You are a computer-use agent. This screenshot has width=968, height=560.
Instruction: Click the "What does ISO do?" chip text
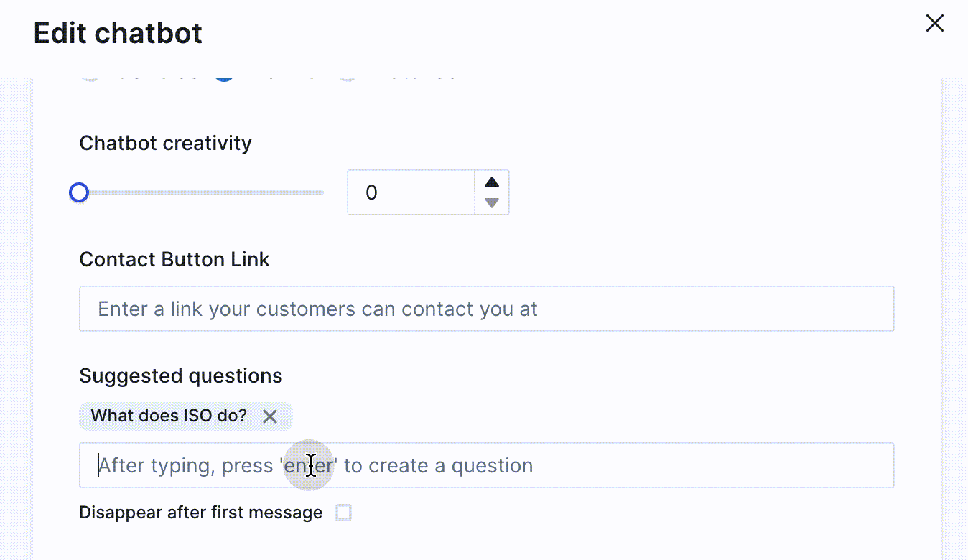tap(169, 416)
